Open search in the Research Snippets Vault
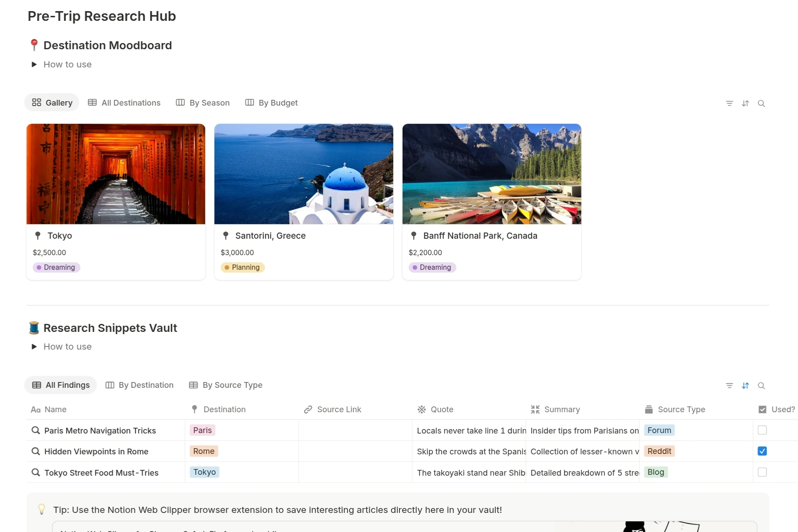Image resolution: width=798 pixels, height=532 pixels. click(761, 386)
